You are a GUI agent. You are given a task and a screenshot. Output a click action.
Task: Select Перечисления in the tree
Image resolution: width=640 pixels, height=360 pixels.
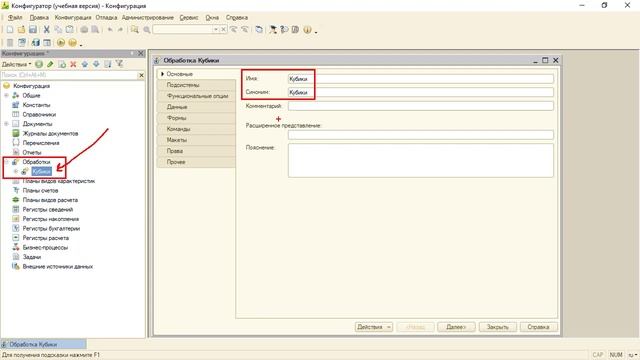point(41,143)
